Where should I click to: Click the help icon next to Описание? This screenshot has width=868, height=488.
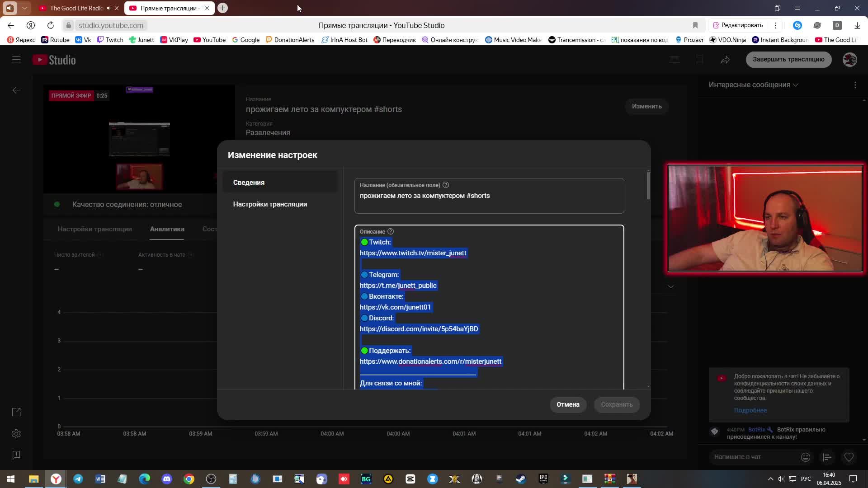pyautogui.click(x=391, y=231)
